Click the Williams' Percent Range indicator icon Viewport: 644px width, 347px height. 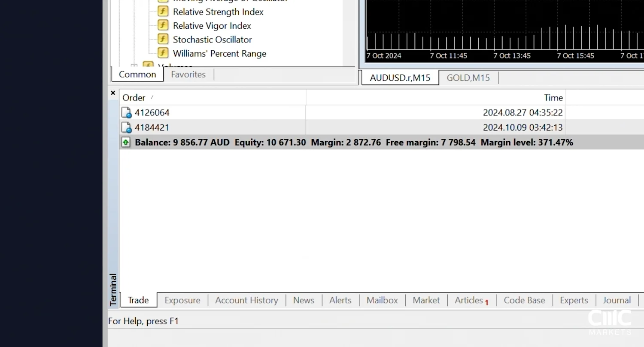click(162, 52)
